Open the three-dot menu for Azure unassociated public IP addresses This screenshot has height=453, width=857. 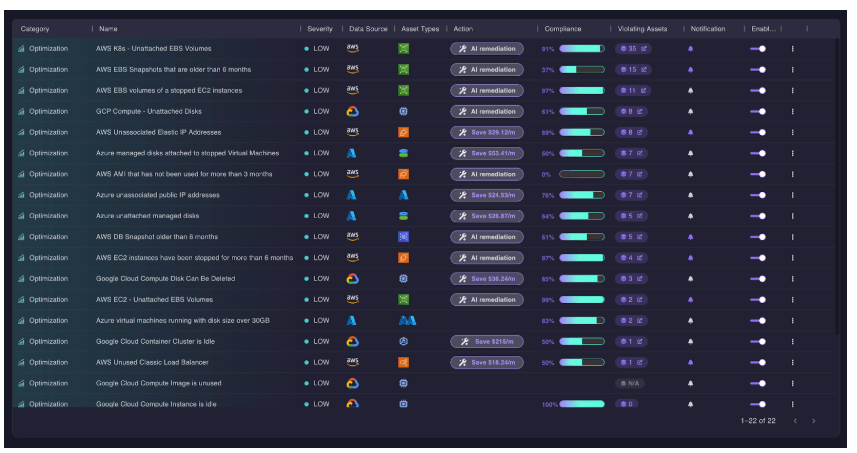pos(793,195)
